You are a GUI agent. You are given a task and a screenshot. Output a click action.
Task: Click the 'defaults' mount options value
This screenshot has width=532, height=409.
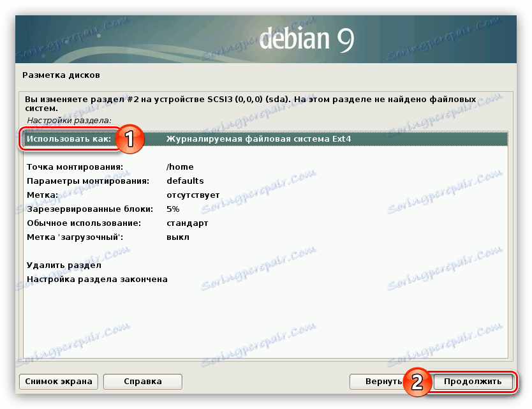coord(185,181)
